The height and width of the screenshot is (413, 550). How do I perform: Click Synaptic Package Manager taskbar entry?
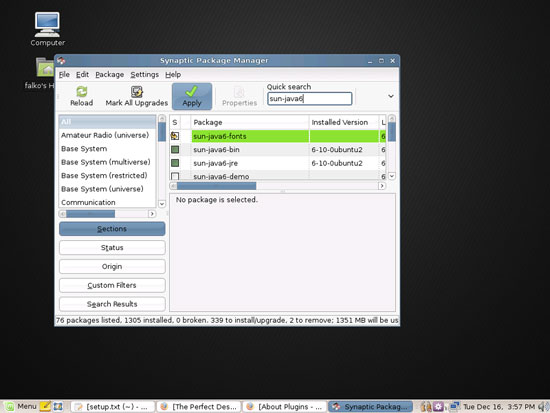click(370, 407)
